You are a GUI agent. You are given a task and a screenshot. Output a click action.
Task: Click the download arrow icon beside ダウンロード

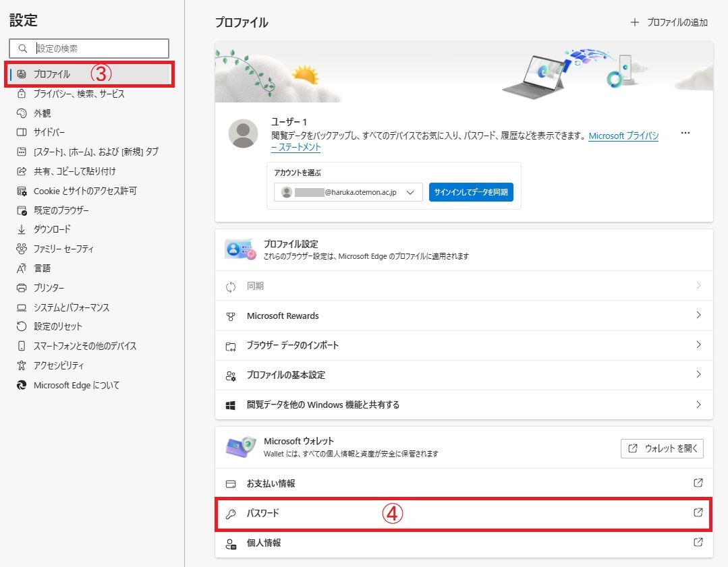22,229
